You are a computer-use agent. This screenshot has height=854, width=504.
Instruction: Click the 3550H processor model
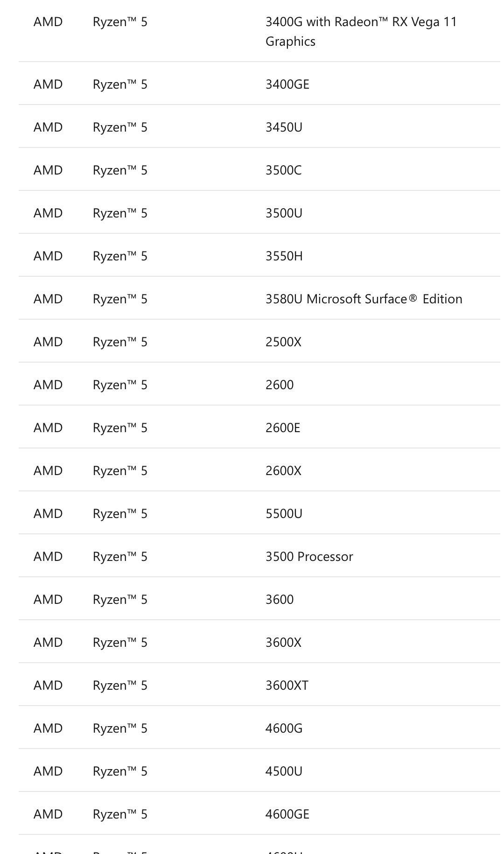coord(284,256)
